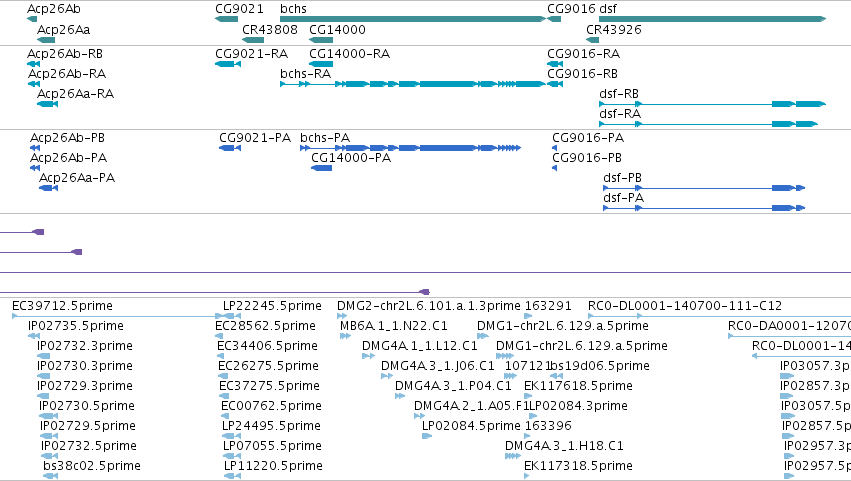Click the Acp26Ab-PB protein label
The image size is (851, 481).
click(67, 138)
